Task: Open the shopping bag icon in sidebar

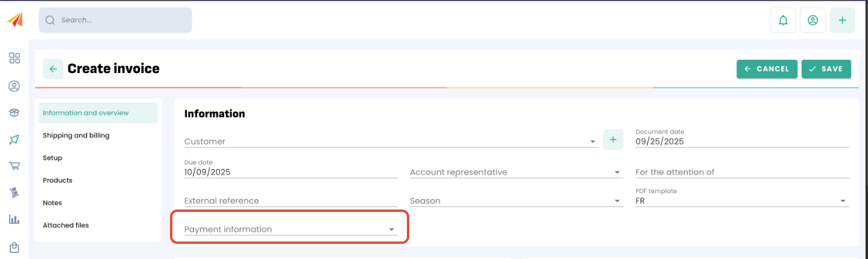Action: point(14,247)
